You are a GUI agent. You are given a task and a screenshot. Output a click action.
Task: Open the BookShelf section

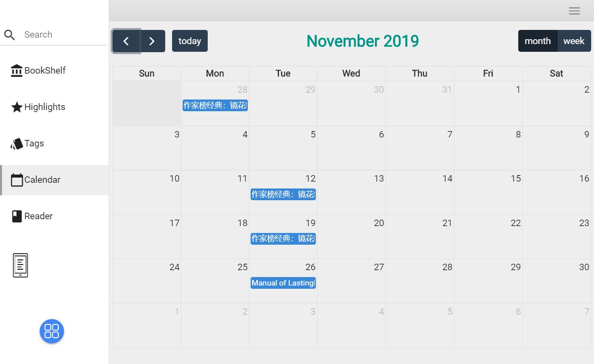click(54, 70)
